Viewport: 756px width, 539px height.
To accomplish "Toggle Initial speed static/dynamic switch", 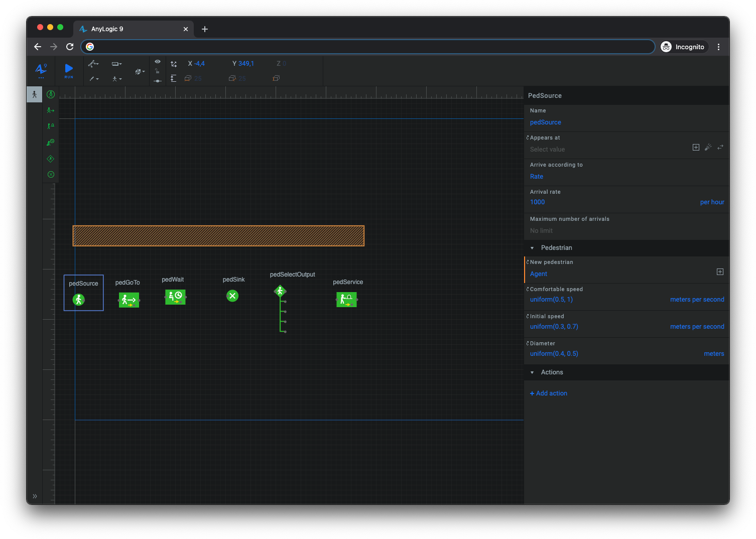I will (528, 316).
